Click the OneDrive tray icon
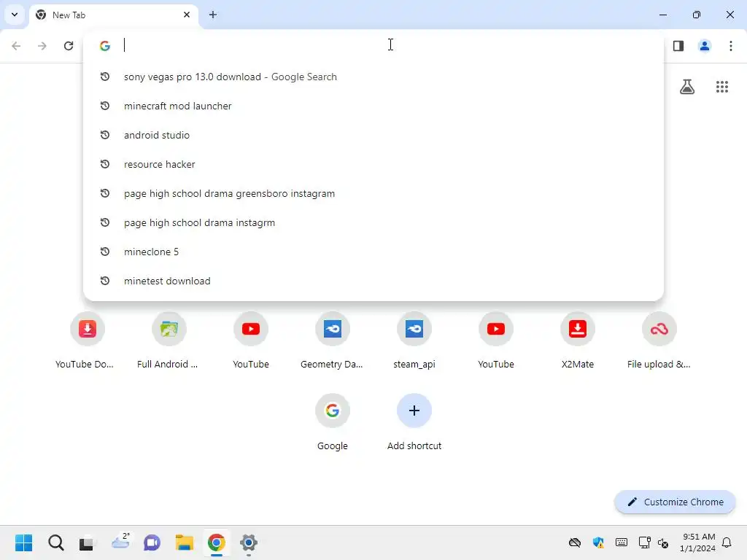This screenshot has width=747, height=560. point(575,542)
